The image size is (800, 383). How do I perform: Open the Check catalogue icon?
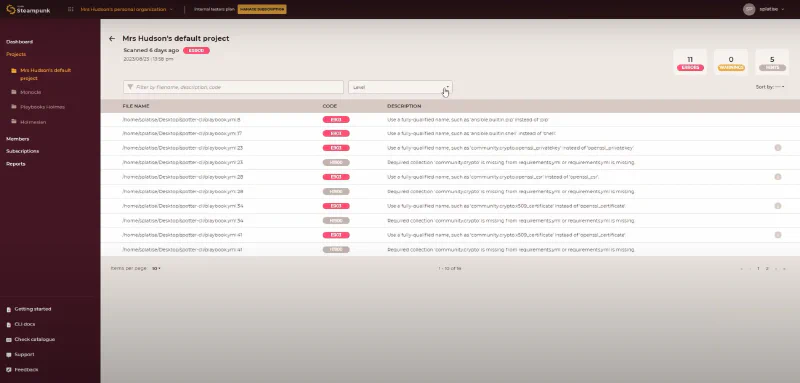[9, 340]
